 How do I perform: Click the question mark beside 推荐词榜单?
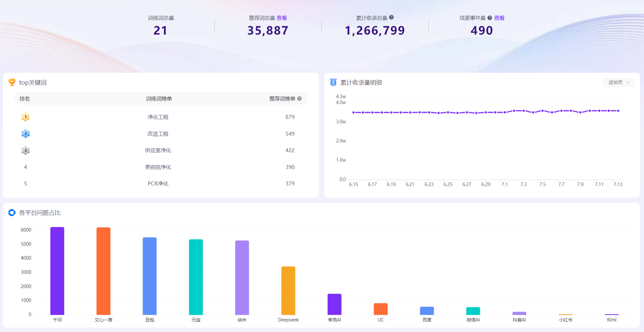pos(299,98)
